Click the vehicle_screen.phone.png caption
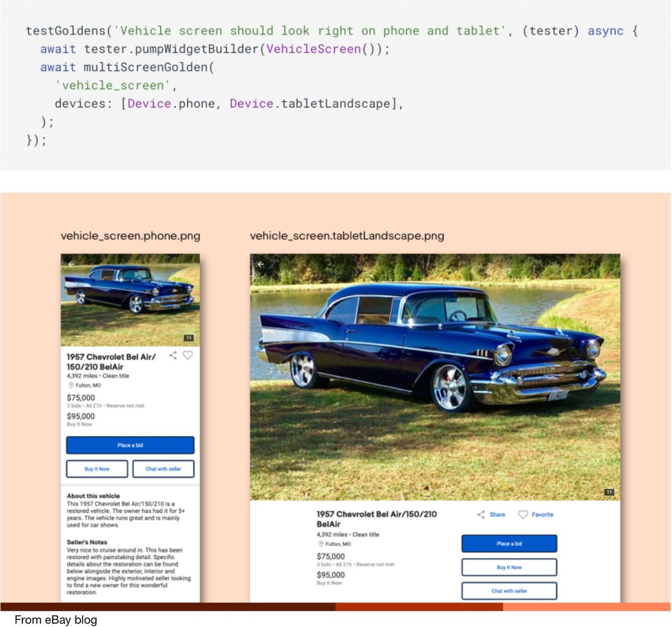 click(x=130, y=236)
